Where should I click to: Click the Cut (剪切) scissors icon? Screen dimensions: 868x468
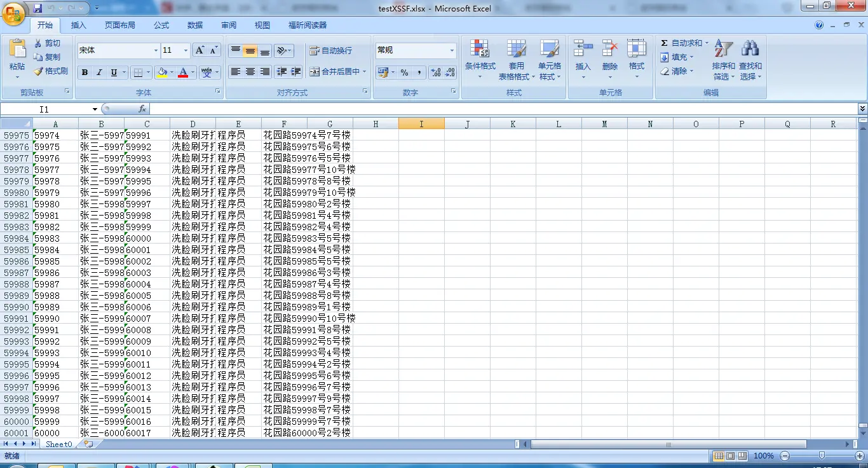tap(38, 43)
